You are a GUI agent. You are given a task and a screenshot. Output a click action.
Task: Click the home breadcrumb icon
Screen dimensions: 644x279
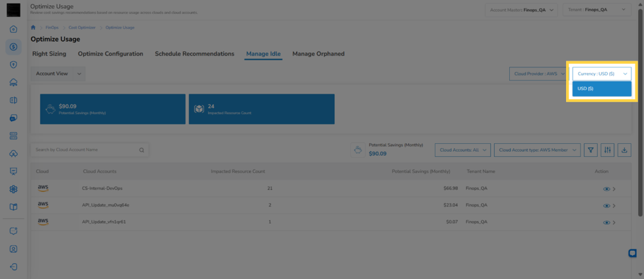click(33, 28)
